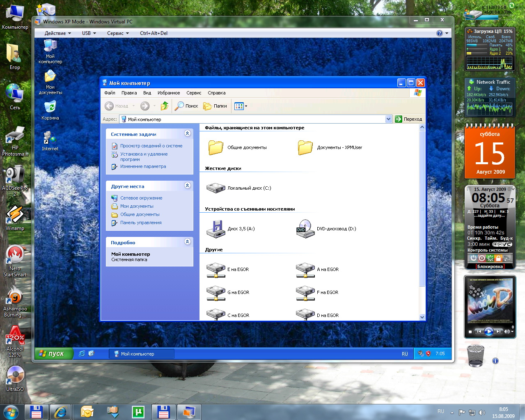Open the USB menu in Virtual PC
Screen dimensions: 525x420
[x=89, y=33]
